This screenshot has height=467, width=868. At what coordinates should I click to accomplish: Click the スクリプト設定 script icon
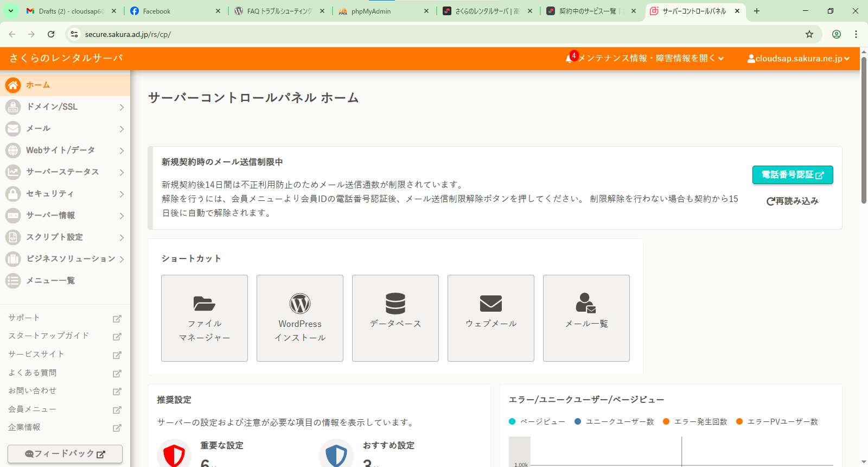[13, 237]
